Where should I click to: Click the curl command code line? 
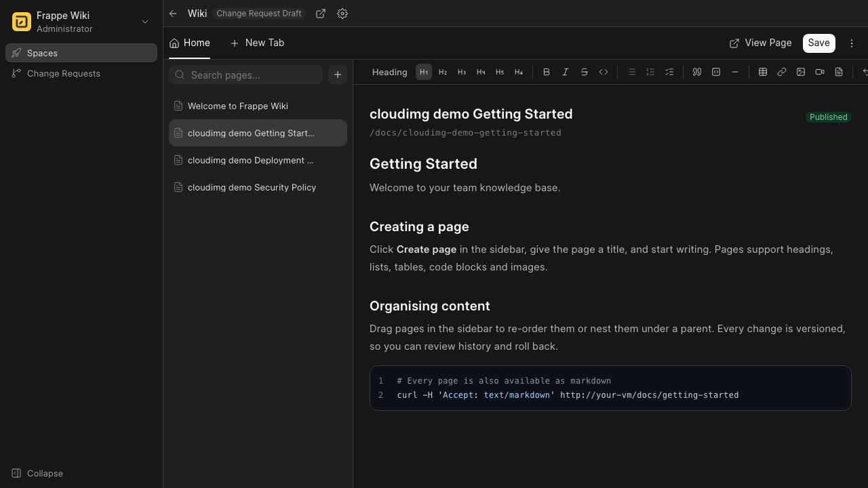pyautogui.click(x=568, y=395)
